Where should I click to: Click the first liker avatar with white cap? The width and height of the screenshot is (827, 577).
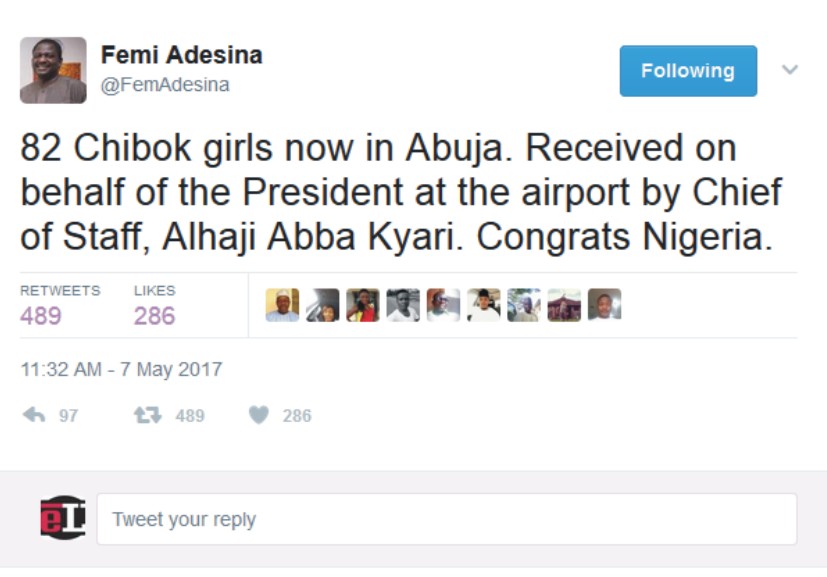coord(282,305)
